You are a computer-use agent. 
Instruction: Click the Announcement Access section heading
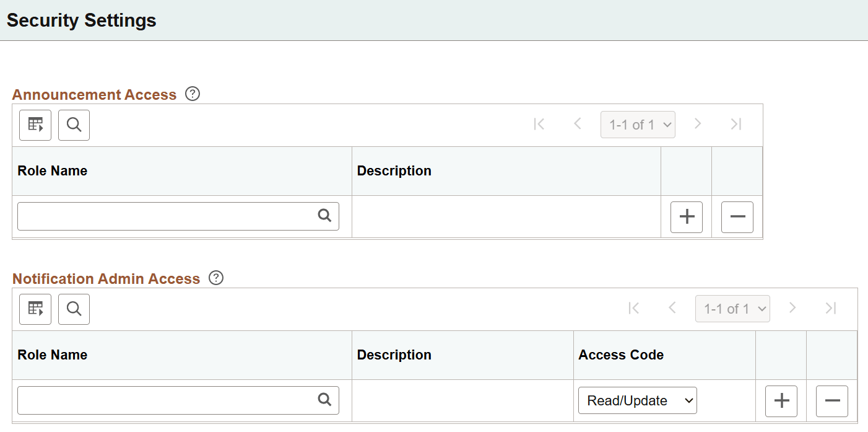(94, 94)
